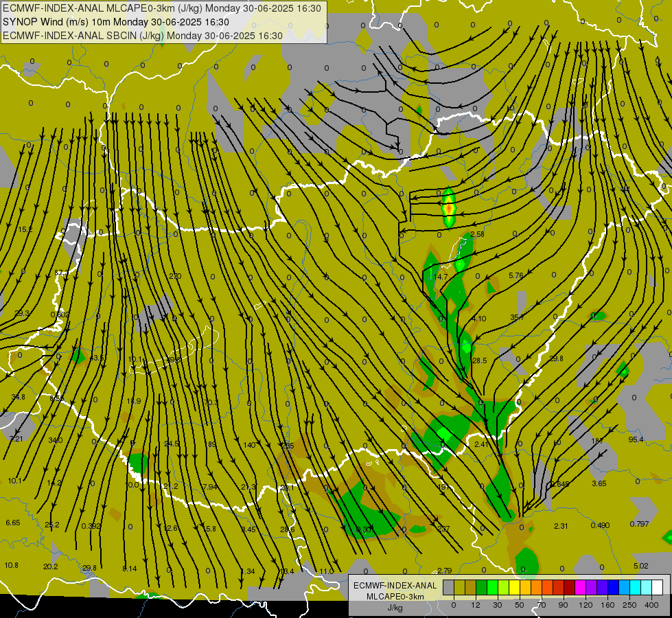Click the map value 25.2
672x618 pixels.
click(52, 525)
